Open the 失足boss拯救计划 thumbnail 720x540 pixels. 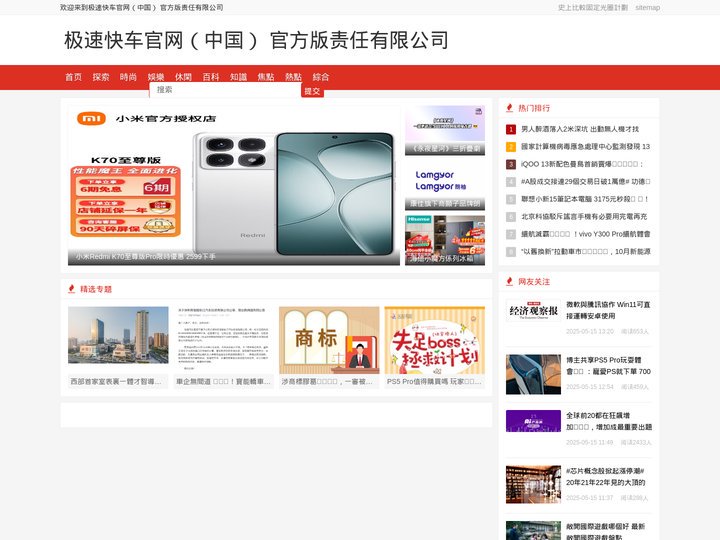[435, 340]
